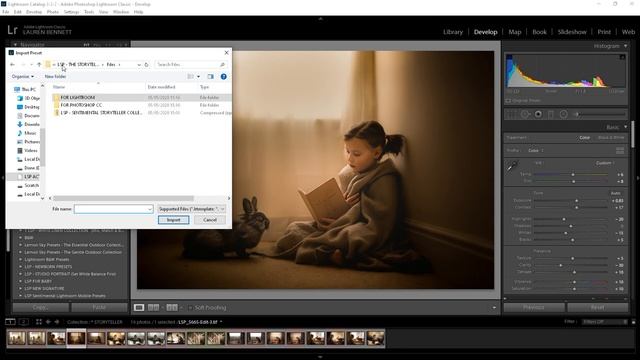Switch to the Print module
The height and width of the screenshot is (360, 640).
point(604,32)
